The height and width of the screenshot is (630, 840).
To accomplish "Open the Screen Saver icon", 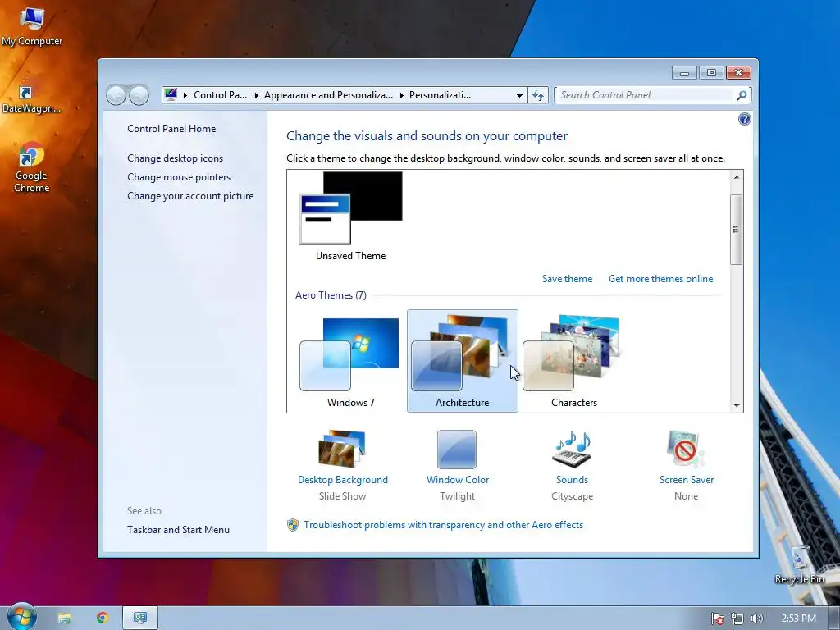I will click(685, 449).
